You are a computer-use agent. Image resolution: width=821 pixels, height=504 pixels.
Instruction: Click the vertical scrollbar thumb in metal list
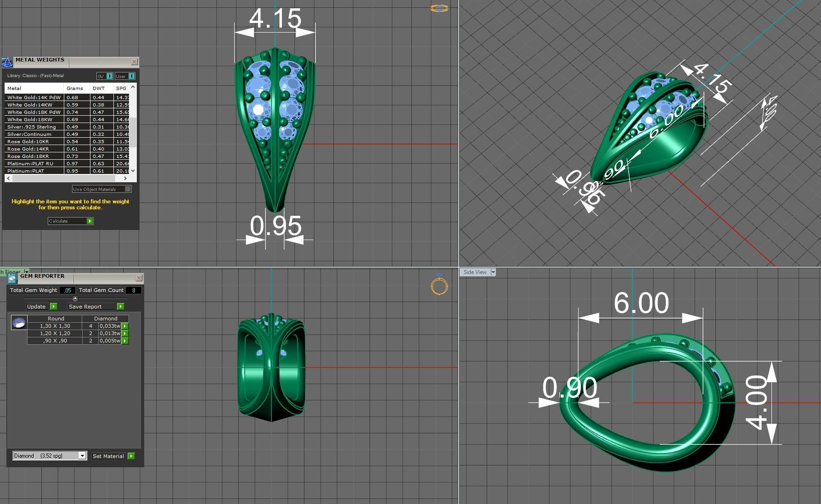[x=133, y=133]
